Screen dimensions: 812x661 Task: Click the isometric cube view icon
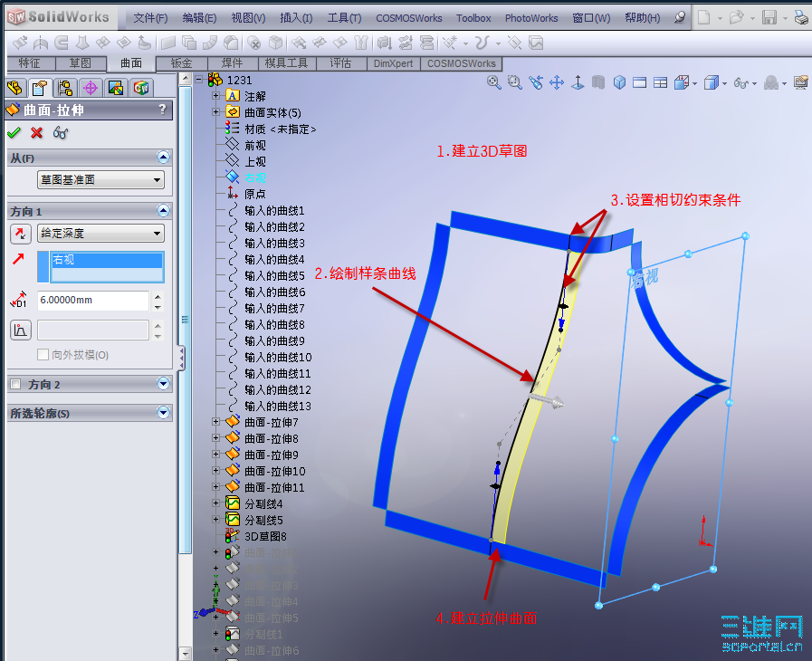point(619,82)
